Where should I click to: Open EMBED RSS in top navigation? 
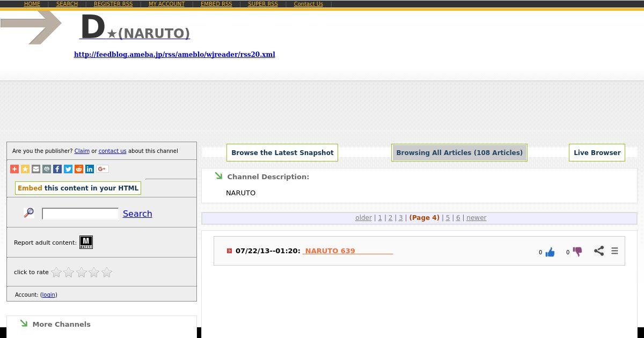click(216, 4)
